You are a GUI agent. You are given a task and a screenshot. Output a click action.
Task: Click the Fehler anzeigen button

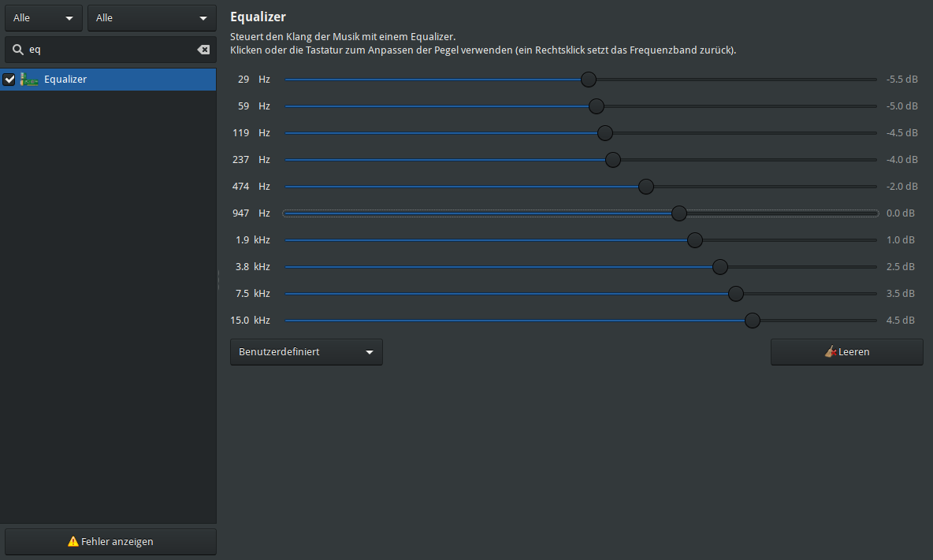(x=110, y=542)
